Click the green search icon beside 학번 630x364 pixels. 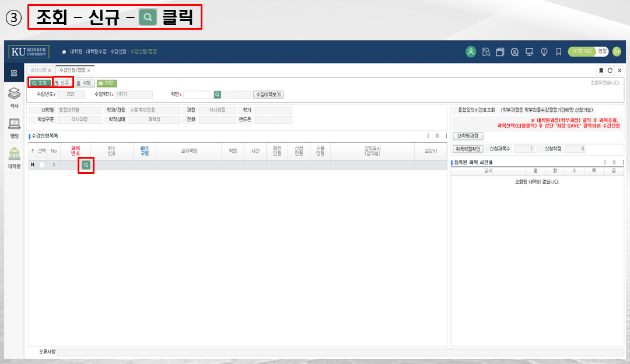217,94
